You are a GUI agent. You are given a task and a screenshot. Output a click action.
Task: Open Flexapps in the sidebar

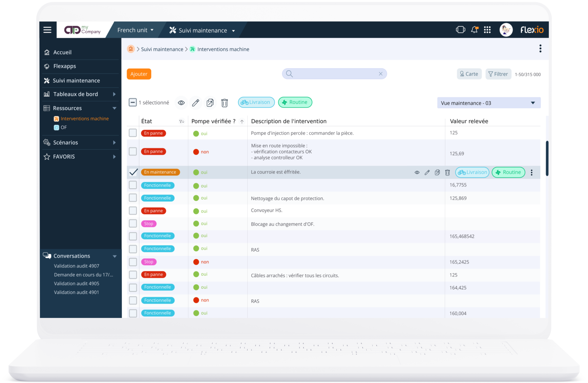tap(65, 66)
